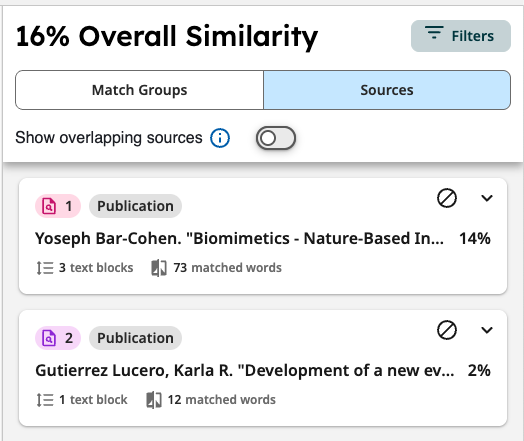Click the Publication tag on source 2
Viewport: 524px width, 441px height.
(x=135, y=338)
